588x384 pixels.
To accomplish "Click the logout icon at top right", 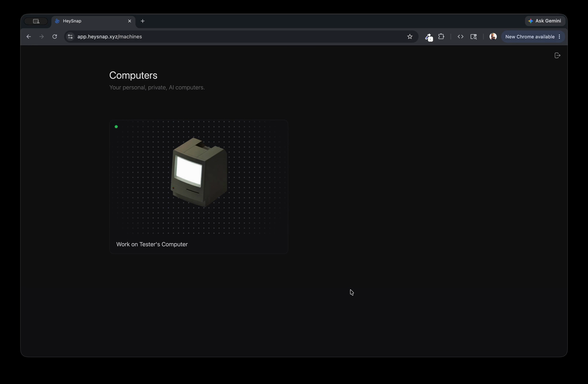I will coord(557,55).
